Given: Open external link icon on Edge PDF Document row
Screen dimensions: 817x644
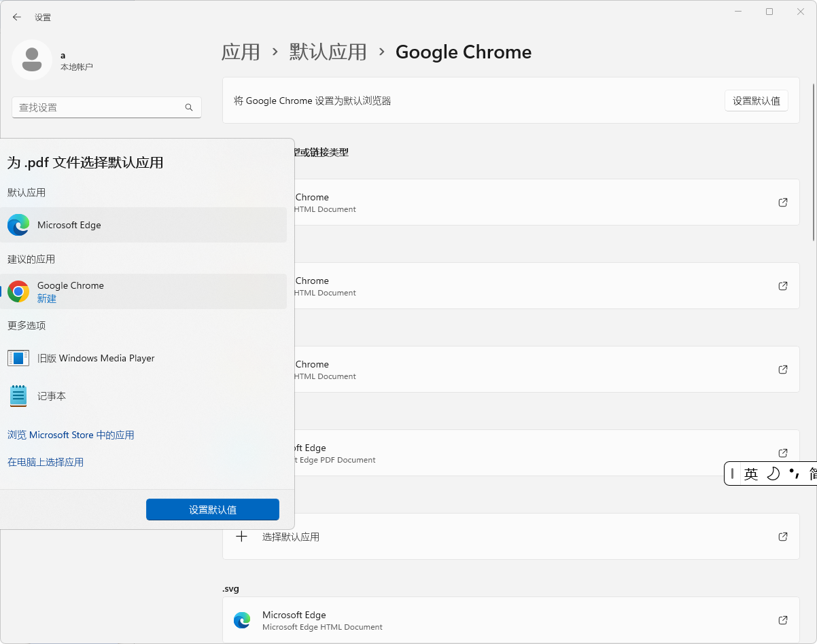Looking at the screenshot, I should coord(783,453).
